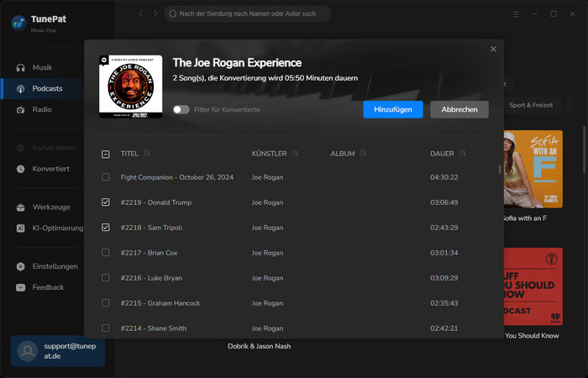Click the Podcasts sidebar icon
The height and width of the screenshot is (378, 588).
(21, 89)
